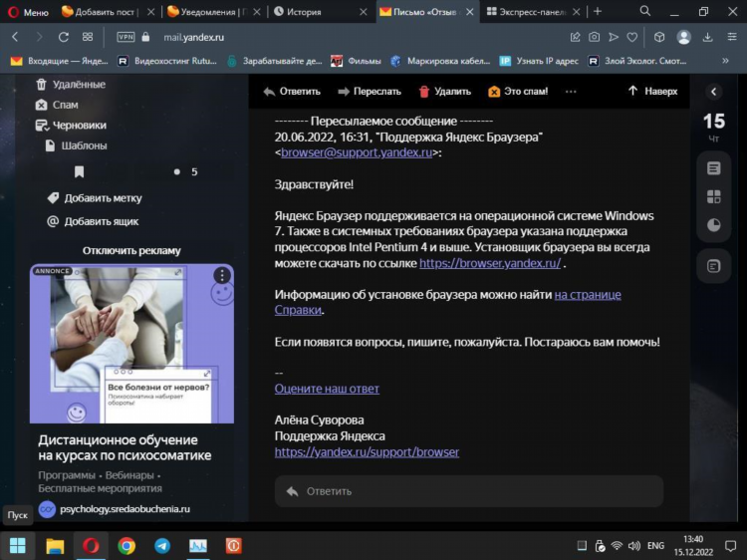Collapse the right sidebar with chevron
Image resolution: width=747 pixels, height=560 pixels.
coord(714,92)
